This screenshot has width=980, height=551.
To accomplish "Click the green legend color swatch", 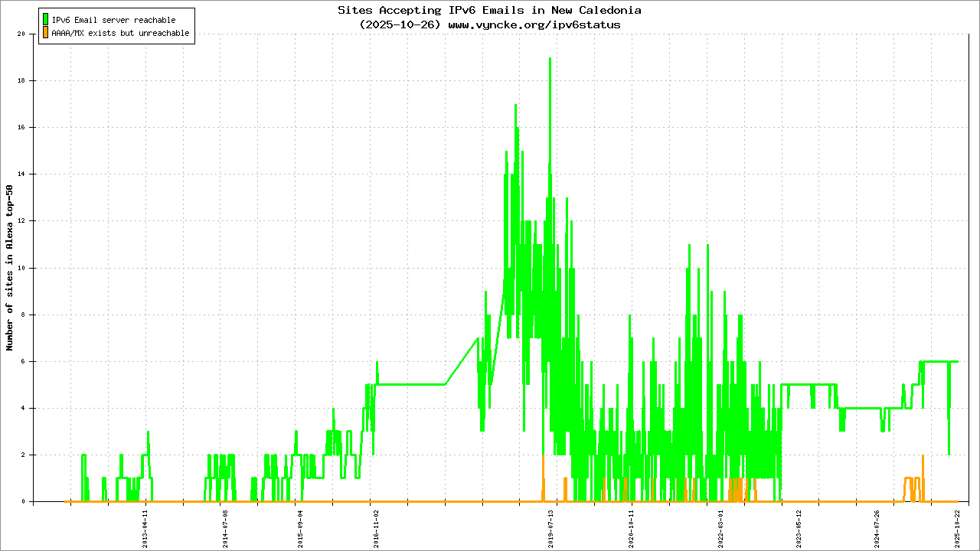I will coord(46,20).
